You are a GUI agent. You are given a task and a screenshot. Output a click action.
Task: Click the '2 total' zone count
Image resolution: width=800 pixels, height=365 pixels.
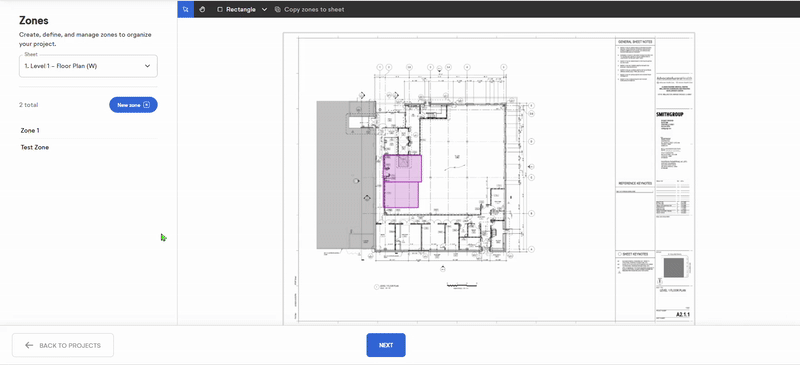29,105
